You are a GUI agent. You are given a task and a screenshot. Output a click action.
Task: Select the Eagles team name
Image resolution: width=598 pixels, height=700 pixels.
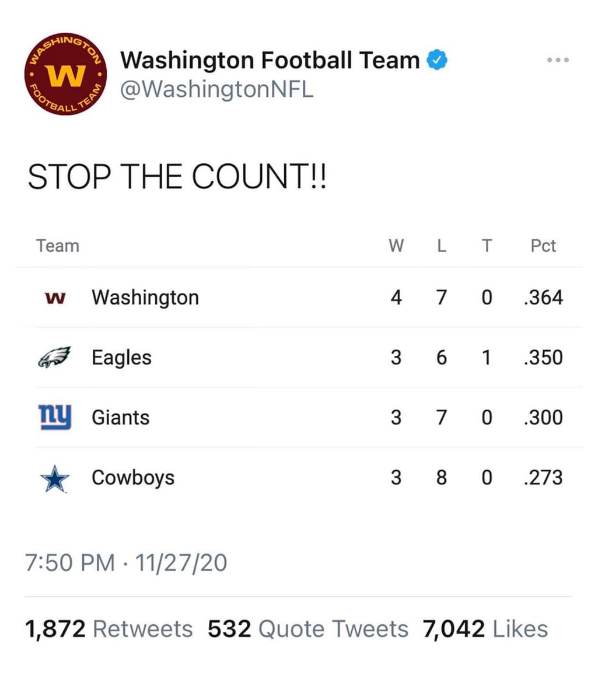point(121,358)
